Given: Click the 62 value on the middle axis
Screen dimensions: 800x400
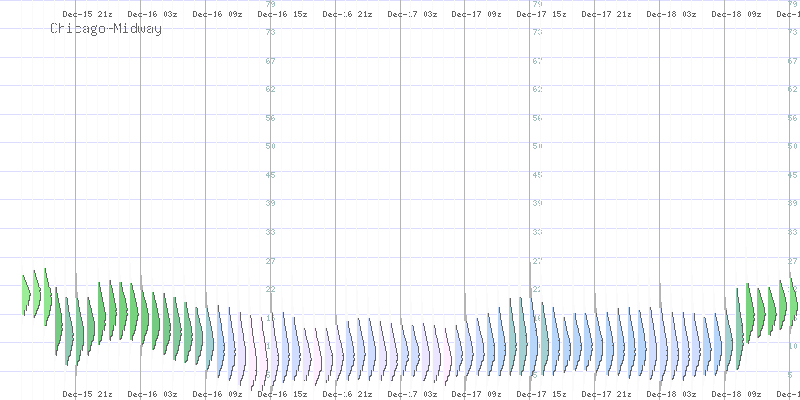Looking at the screenshot, I should pos(537,89).
